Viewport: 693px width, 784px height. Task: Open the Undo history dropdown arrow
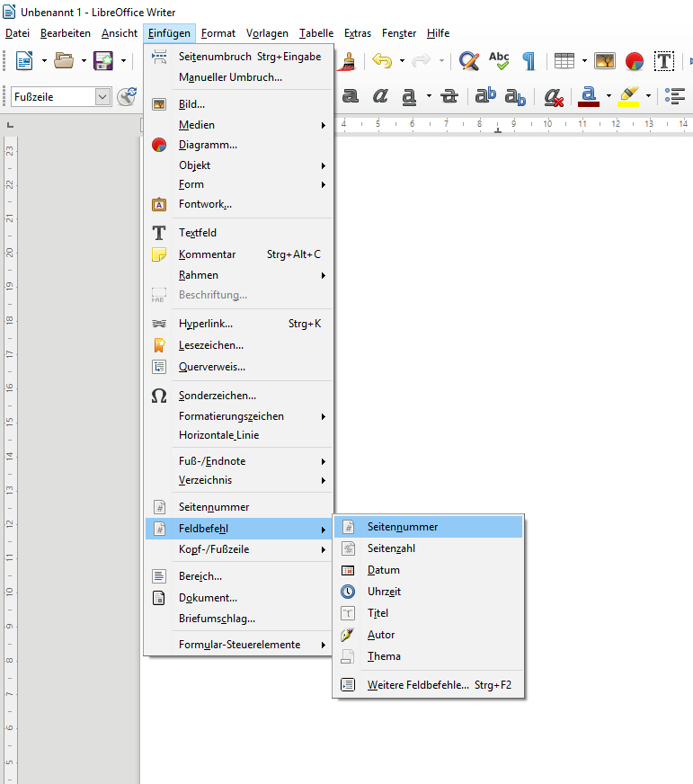click(402, 61)
